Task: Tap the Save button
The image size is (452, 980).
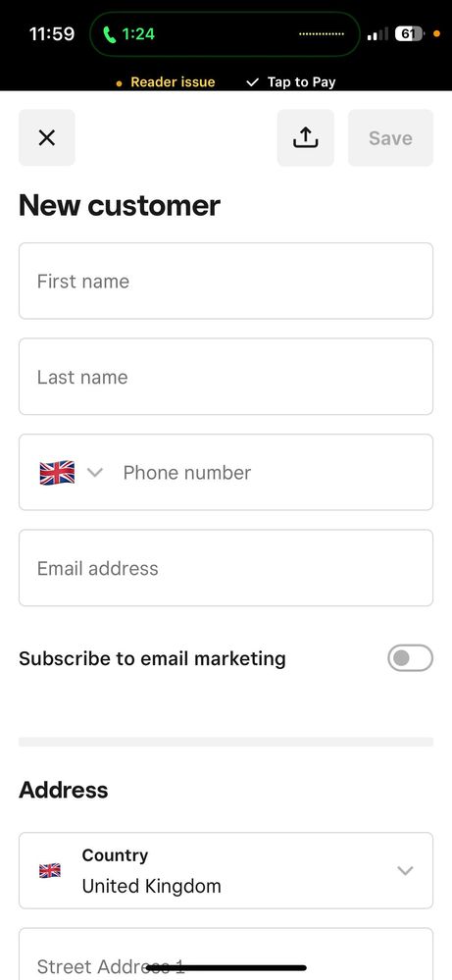Action: (x=390, y=137)
